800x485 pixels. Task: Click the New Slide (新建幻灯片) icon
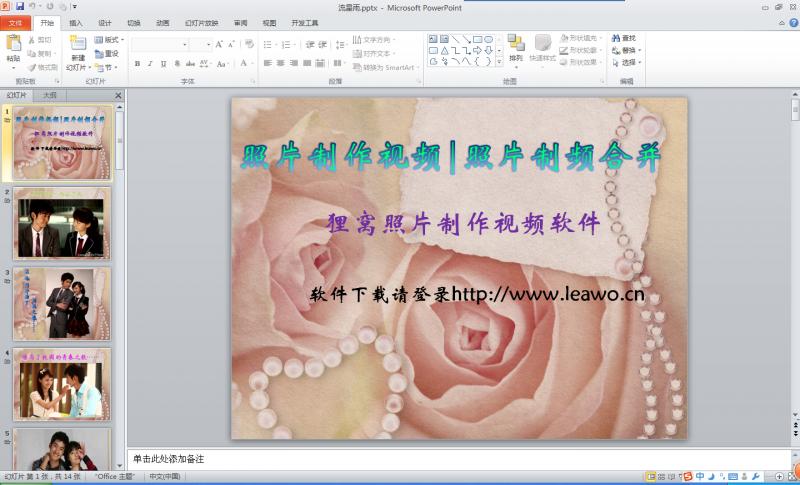pyautogui.click(x=78, y=43)
